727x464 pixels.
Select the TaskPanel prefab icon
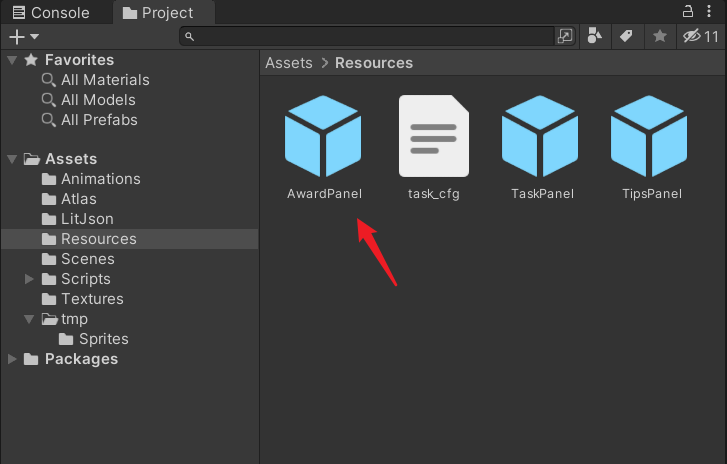click(540, 136)
